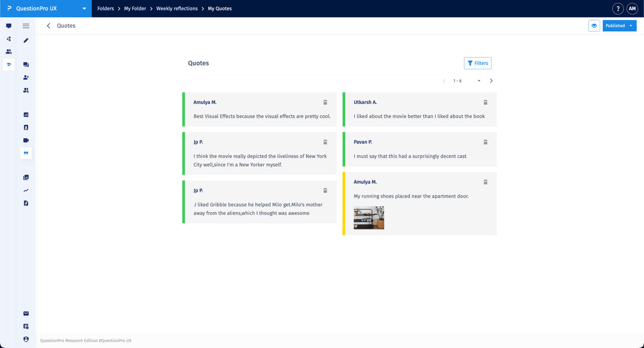The height and width of the screenshot is (348, 644).
Task: Click the trash icon on Pavan P.'s quote
Action: click(486, 142)
